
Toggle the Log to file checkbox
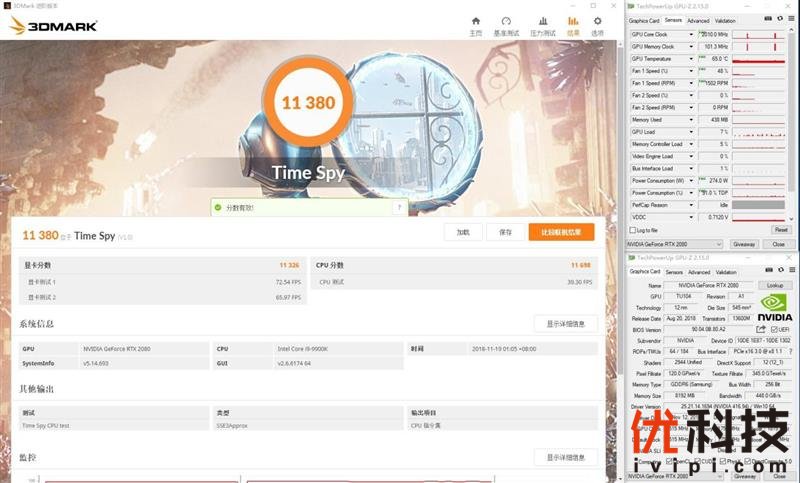tap(633, 231)
